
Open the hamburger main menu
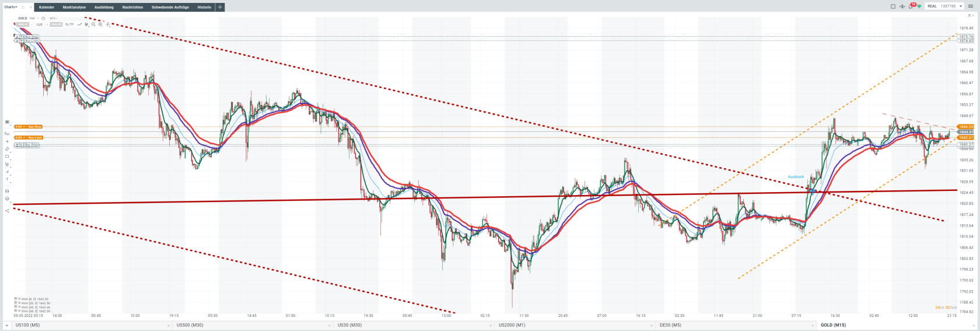tap(971, 6)
